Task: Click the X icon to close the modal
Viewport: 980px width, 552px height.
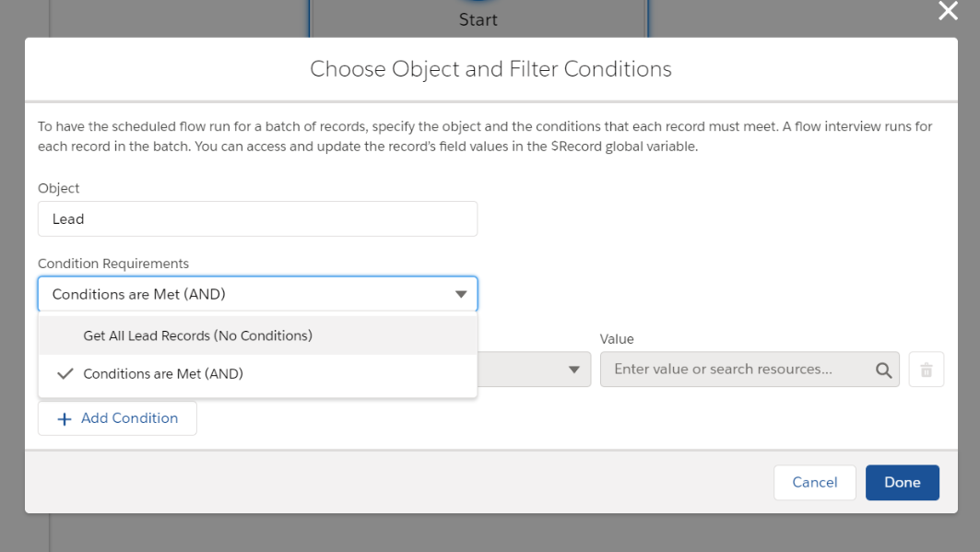Action: pyautogui.click(x=948, y=11)
